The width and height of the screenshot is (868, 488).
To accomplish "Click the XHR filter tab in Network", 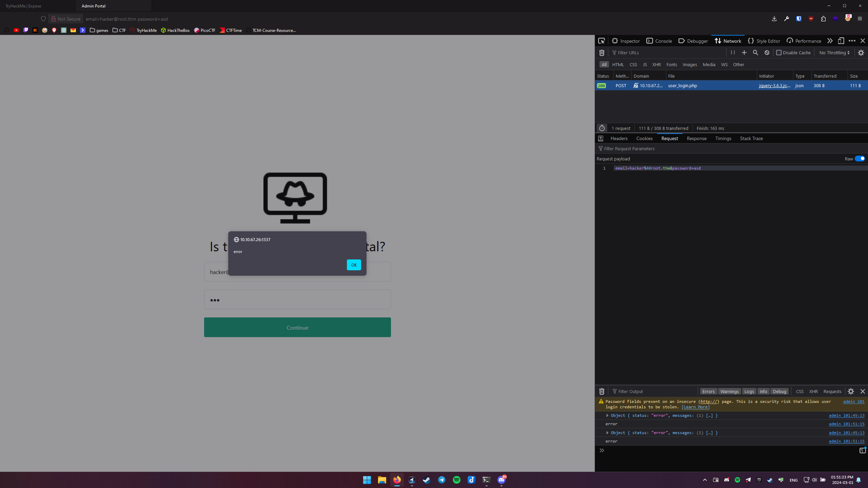I will [x=656, y=64].
